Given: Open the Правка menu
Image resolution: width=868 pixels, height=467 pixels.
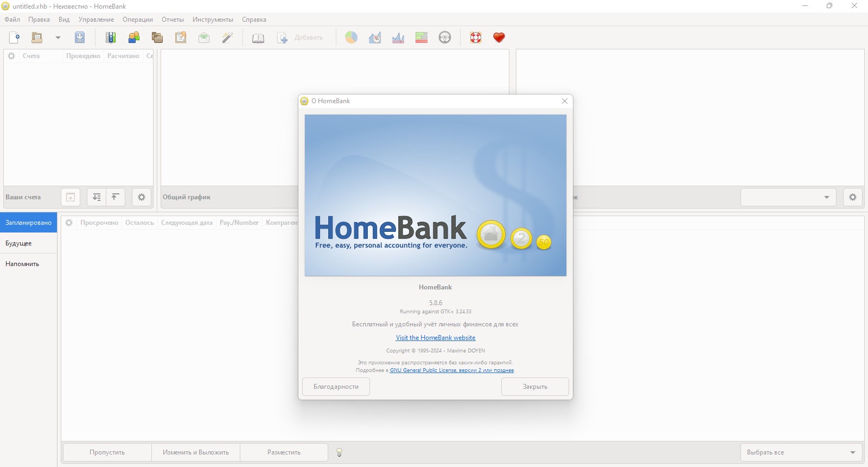Looking at the screenshot, I should click(39, 20).
